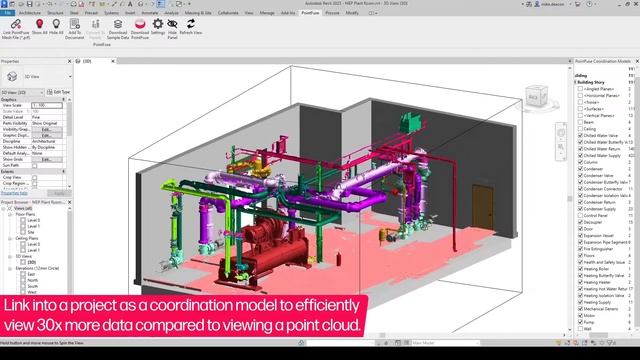This screenshot has height=360, width=640.
Task: Click the navigation wheel on the nav bar
Action: (561, 133)
